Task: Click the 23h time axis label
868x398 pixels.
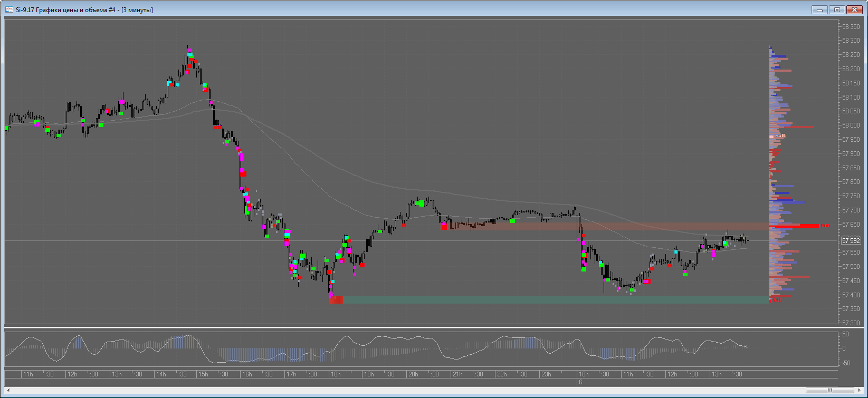Action: click(545, 374)
